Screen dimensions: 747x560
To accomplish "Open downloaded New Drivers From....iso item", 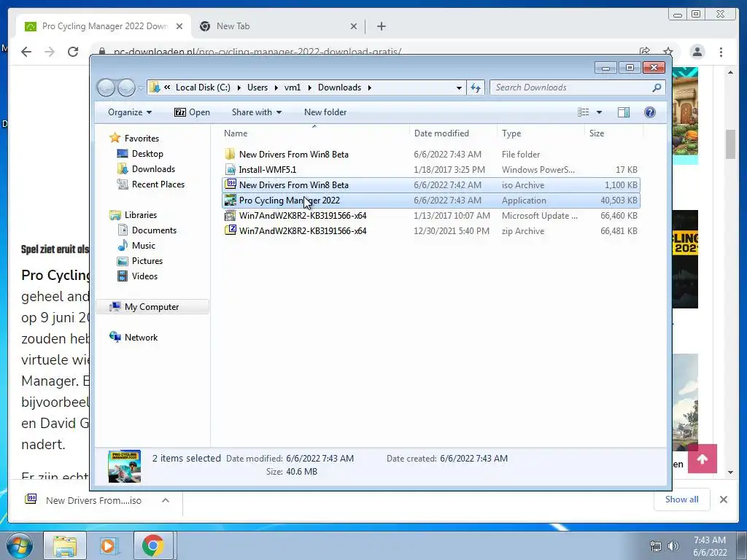I will click(x=85, y=500).
